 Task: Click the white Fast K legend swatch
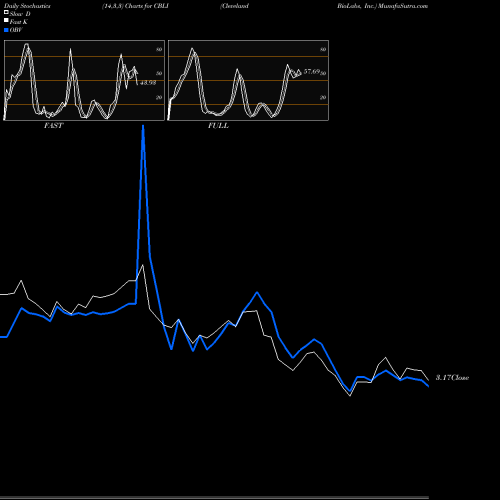tap(6, 20)
